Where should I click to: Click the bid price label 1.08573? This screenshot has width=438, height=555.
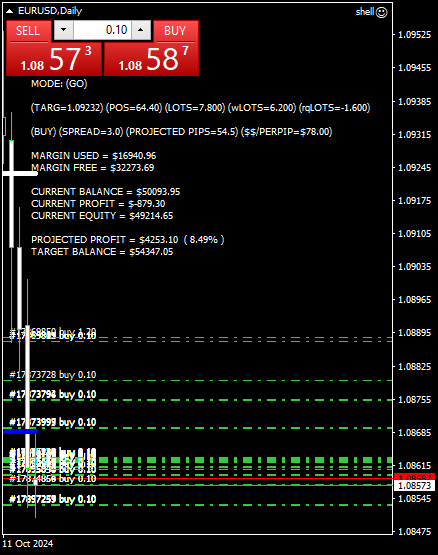pos(414,486)
